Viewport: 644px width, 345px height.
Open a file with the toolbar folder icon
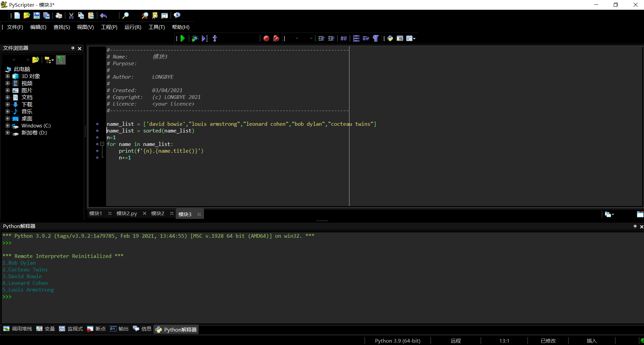(x=27, y=15)
